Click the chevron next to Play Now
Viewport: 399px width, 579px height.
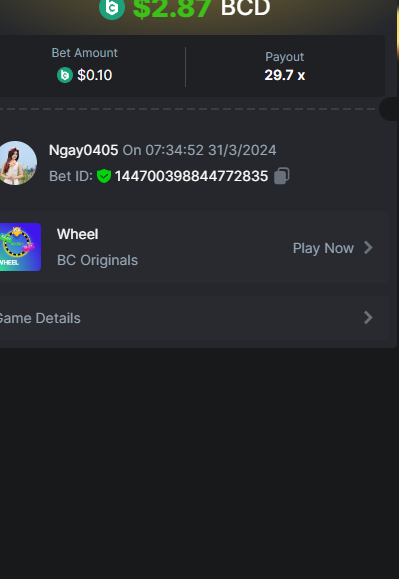coord(368,247)
